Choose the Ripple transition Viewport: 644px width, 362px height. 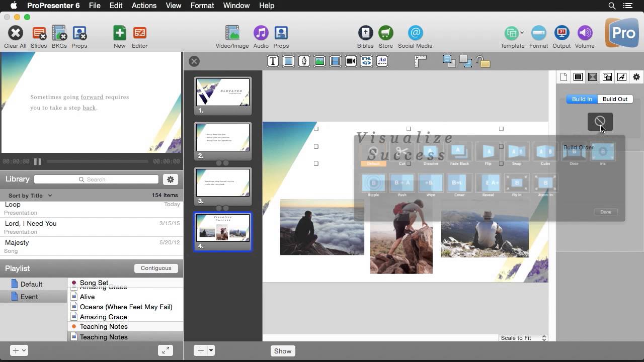373,185
